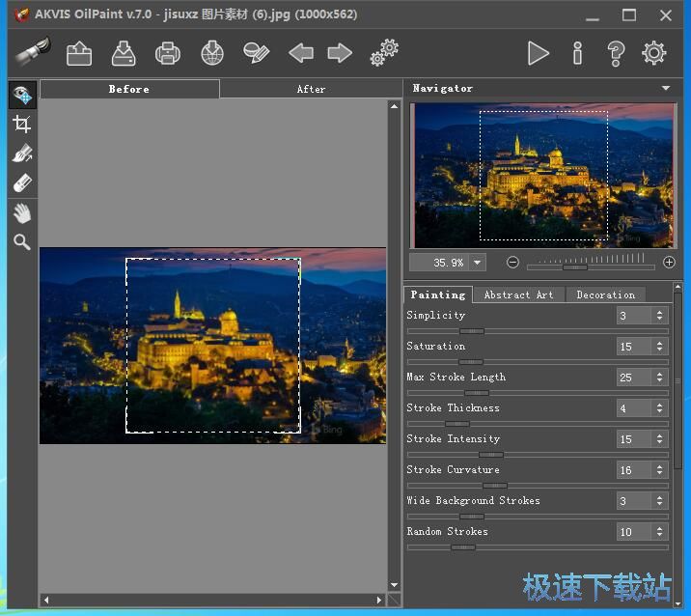Open program info icon
Viewport: 691px width, 616px height.
[x=577, y=53]
